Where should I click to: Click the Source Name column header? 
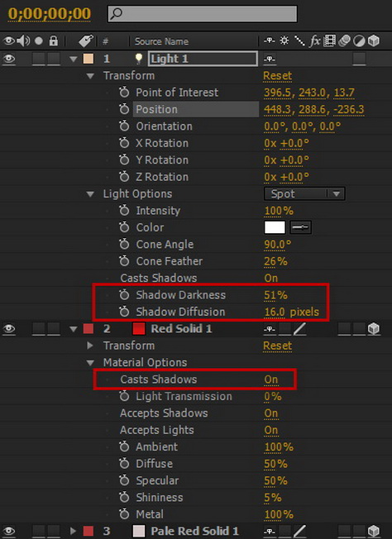click(x=161, y=41)
